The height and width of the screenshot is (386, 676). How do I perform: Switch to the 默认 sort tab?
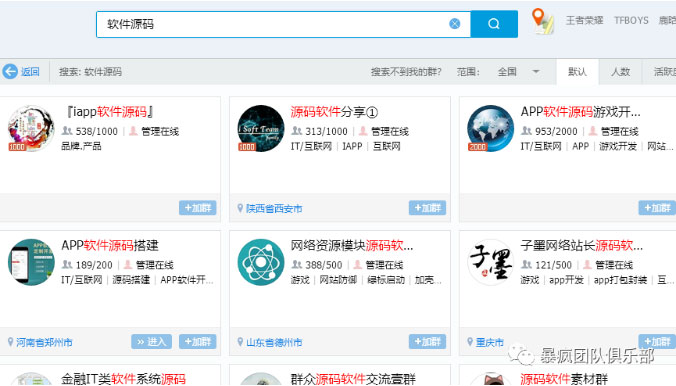[x=577, y=72]
